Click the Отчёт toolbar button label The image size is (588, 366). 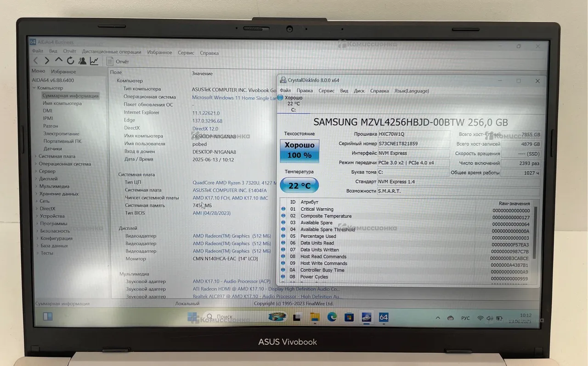click(122, 62)
